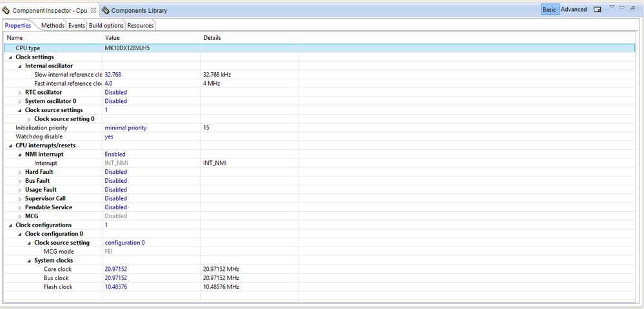
Task: Edit the Bus clock value 20.97152
Action: (x=116, y=278)
